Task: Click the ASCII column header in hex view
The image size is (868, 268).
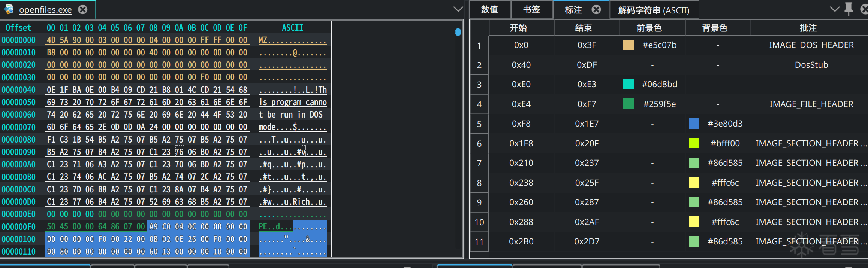Action: coord(292,28)
